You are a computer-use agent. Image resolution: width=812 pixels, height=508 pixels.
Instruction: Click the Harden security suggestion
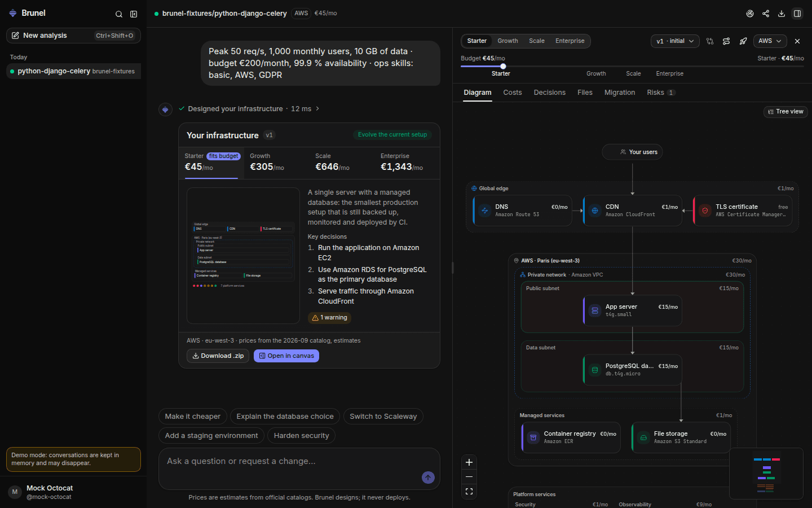tap(302, 436)
